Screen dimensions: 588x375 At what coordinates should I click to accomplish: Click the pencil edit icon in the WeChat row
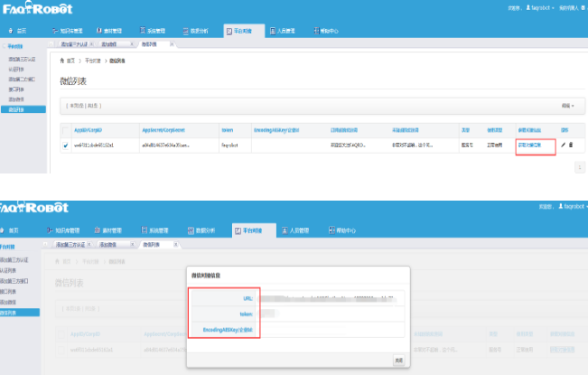[563, 145]
